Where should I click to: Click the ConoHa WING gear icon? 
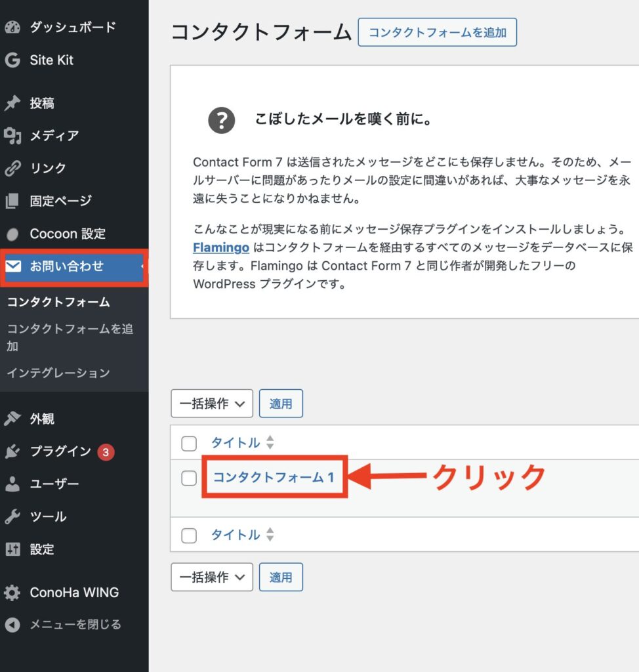(12, 593)
